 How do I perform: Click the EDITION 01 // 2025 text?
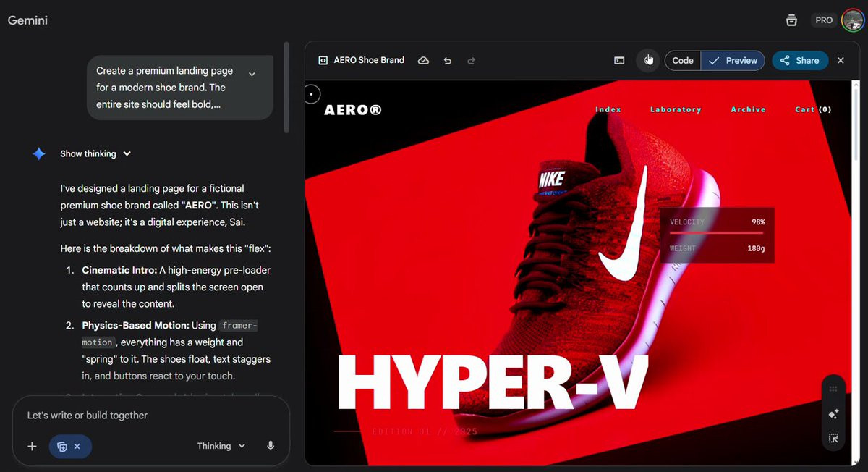425,431
